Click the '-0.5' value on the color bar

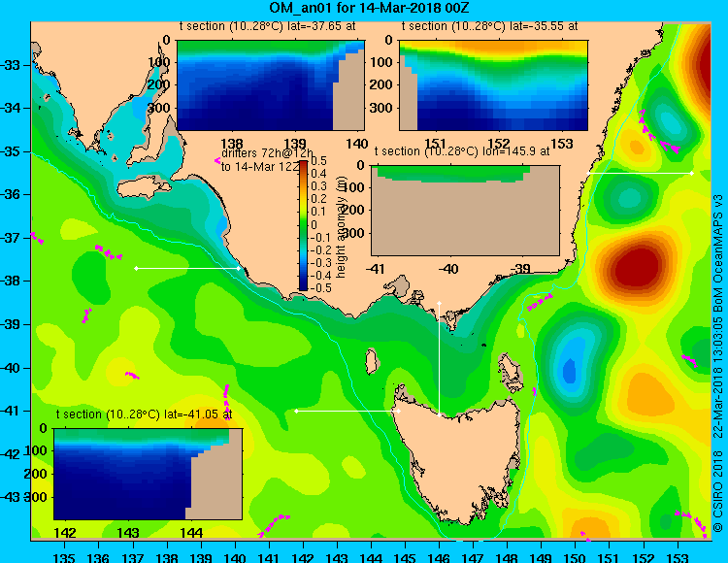tap(321, 288)
